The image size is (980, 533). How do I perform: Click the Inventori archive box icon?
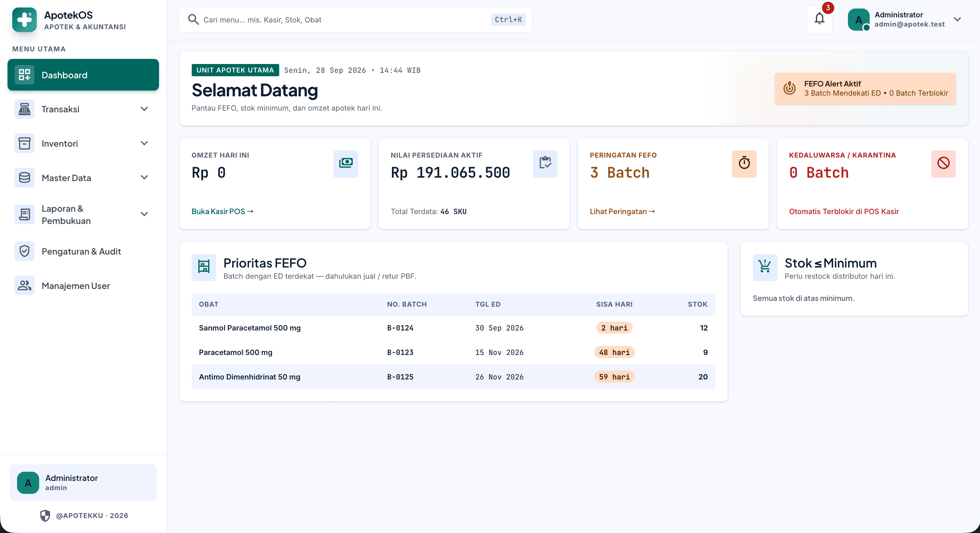click(x=25, y=143)
